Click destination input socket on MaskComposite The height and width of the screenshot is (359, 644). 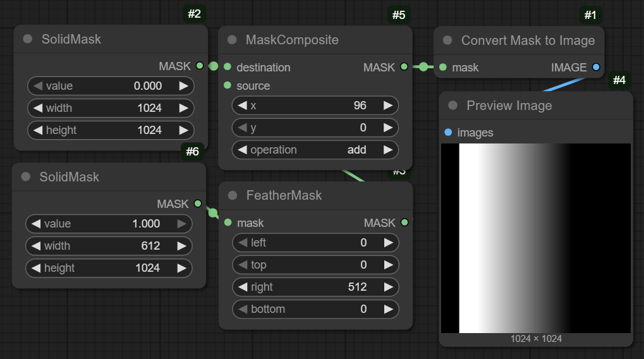pyautogui.click(x=228, y=66)
